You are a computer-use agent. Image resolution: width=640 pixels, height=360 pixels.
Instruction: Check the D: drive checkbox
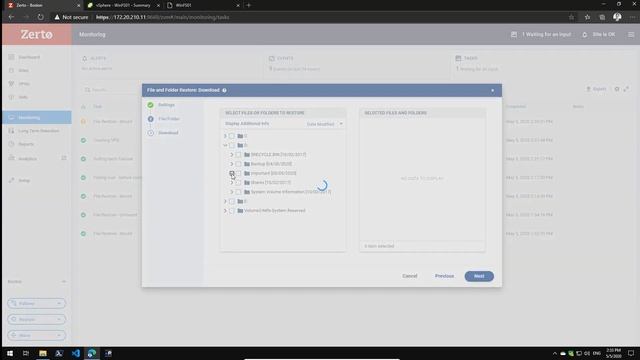click(x=232, y=145)
